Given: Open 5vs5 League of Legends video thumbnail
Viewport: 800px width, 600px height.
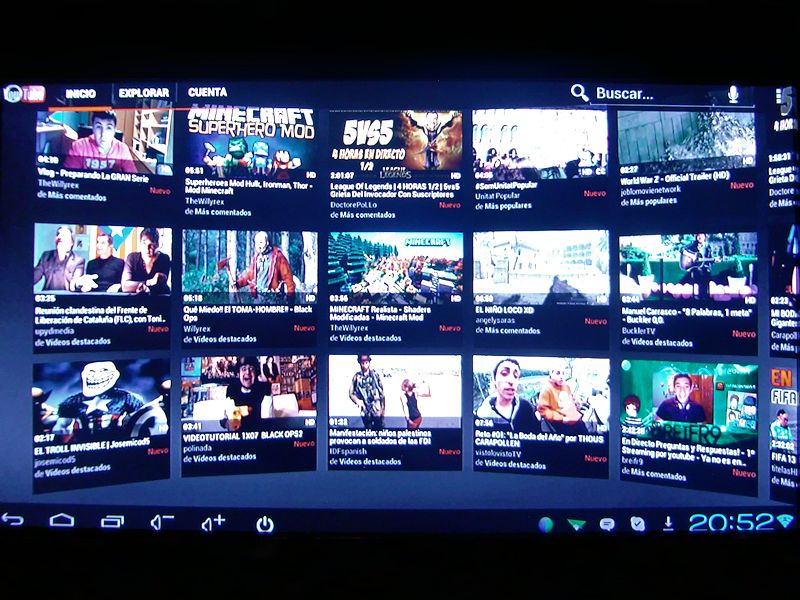Looking at the screenshot, I should tap(395, 144).
